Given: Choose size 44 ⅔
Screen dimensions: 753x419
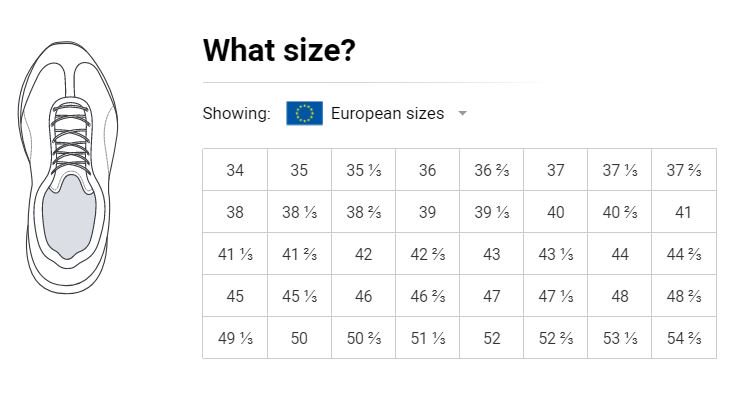Looking at the screenshot, I should pyautogui.click(x=684, y=254).
